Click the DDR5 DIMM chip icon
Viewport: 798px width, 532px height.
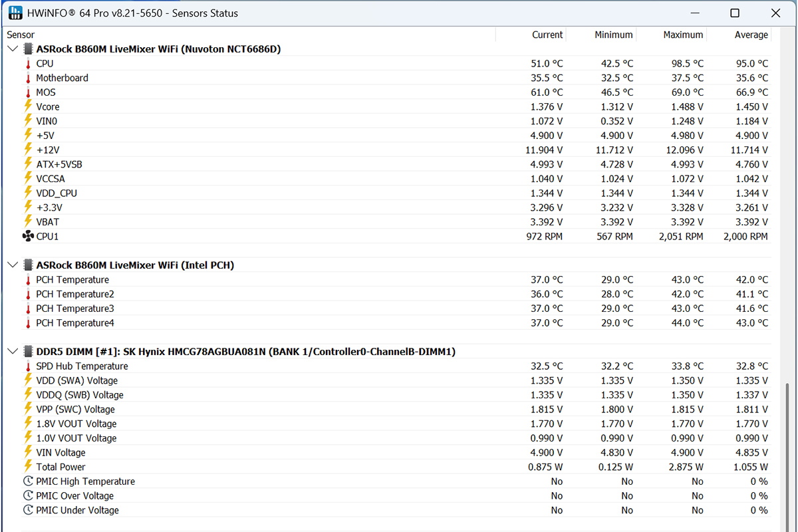pos(28,352)
